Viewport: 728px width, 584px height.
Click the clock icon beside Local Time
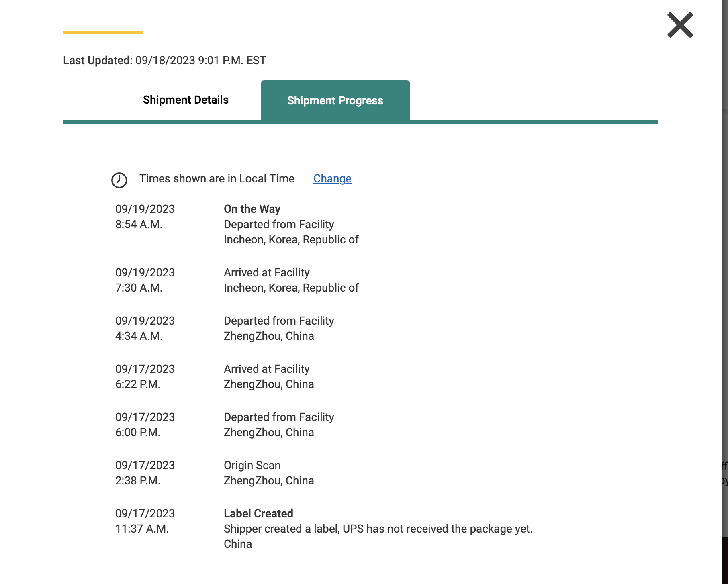pyautogui.click(x=119, y=180)
